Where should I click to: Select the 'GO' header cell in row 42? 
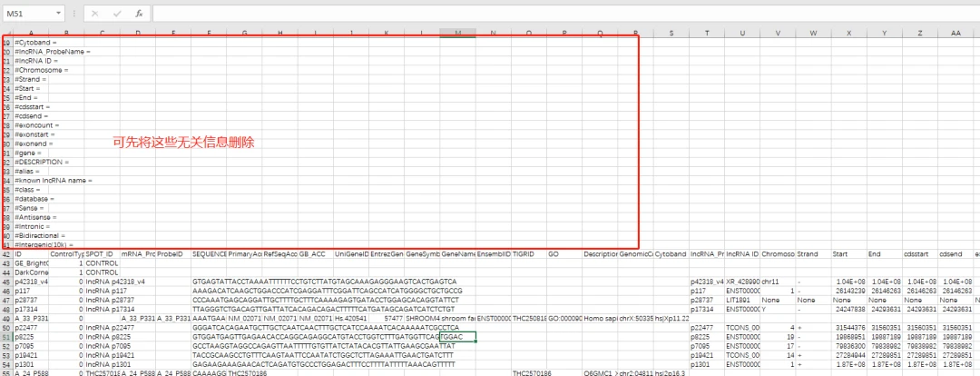point(564,255)
